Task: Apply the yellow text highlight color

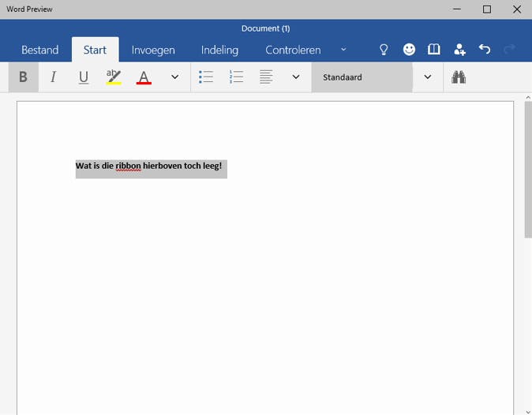Action: point(114,77)
